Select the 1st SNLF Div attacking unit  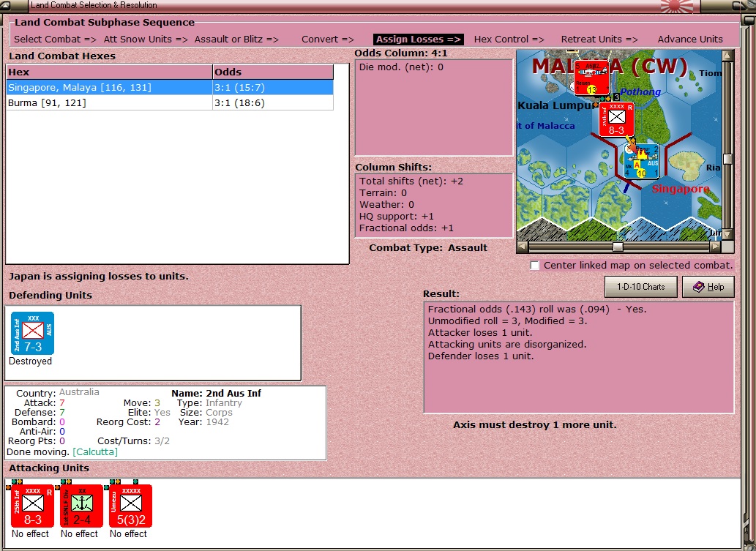[x=81, y=506]
